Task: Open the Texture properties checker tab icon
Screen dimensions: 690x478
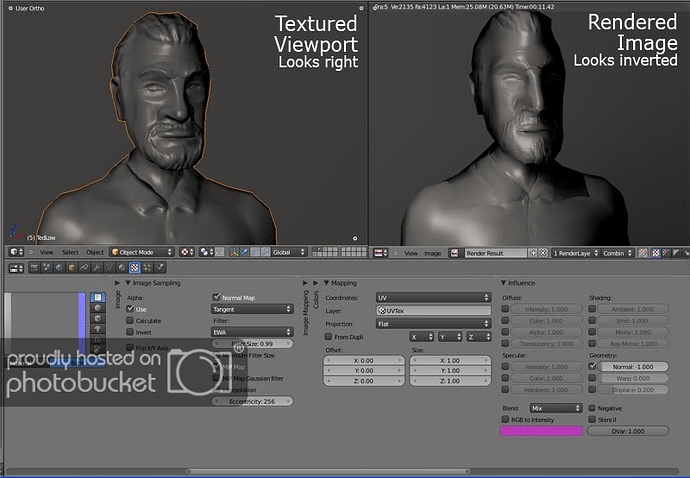Action: point(135,268)
